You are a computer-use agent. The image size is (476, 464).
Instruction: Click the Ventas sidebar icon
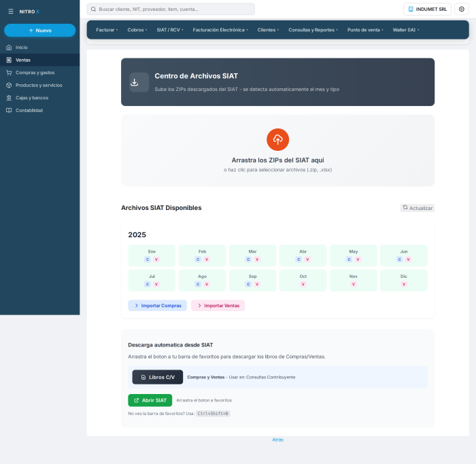[x=9, y=60]
